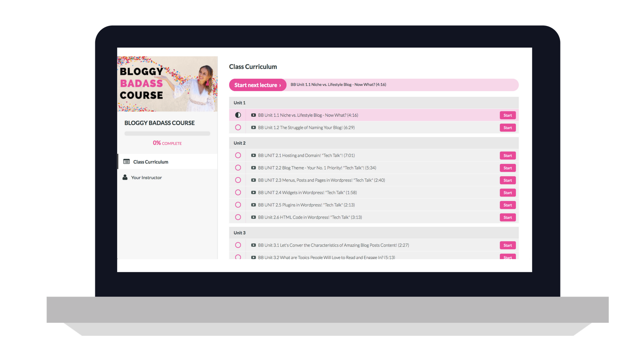The image size is (644, 362).
Task: Toggle completion circle for Unit 2.3 Menus, Posts
Action: [238, 180]
